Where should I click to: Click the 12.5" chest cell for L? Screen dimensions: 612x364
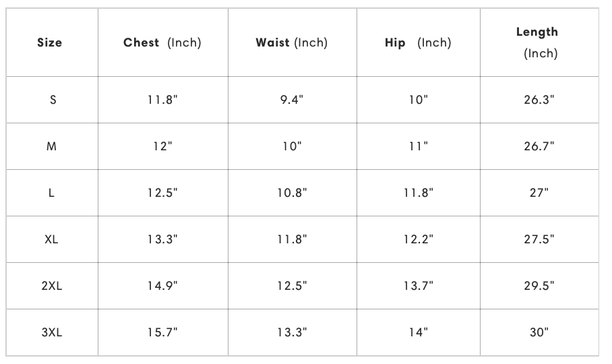coord(162,193)
